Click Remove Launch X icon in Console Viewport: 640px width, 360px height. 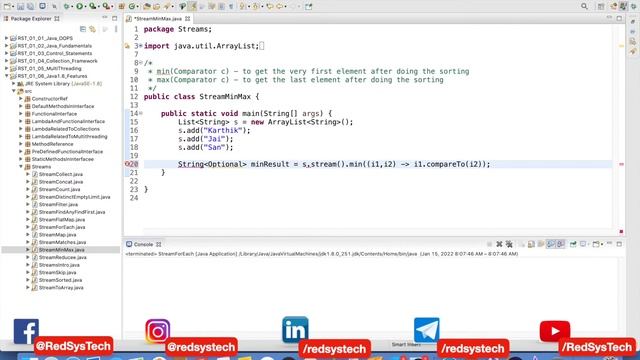coord(499,244)
